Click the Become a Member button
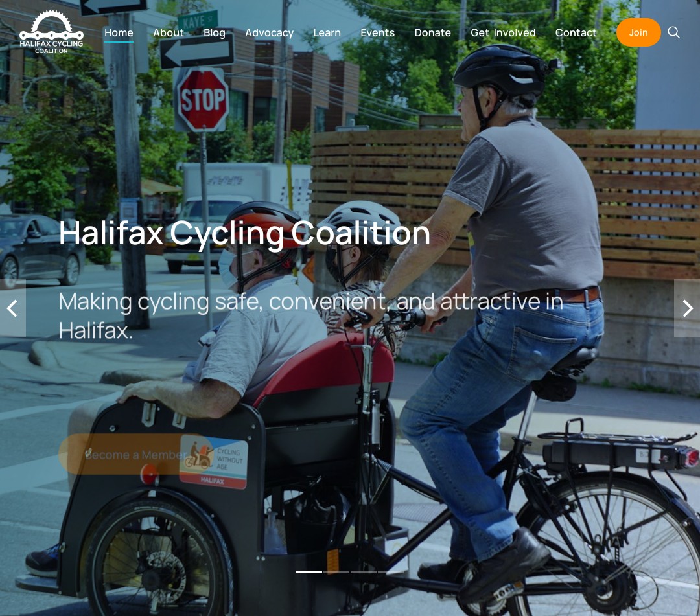This screenshot has height=616, width=700. (x=135, y=455)
